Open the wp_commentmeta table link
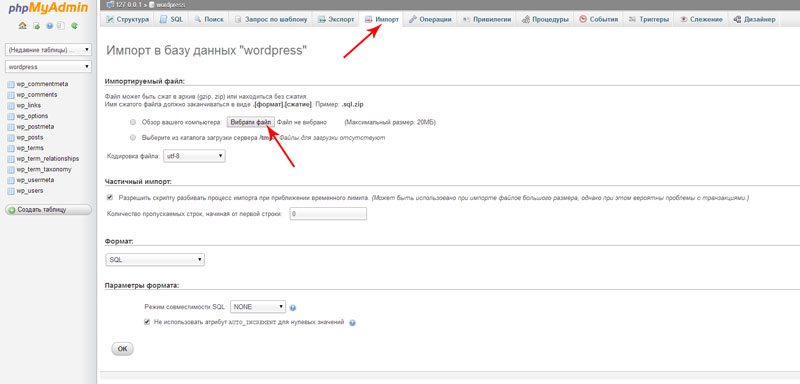The width and height of the screenshot is (800, 384). [42, 84]
